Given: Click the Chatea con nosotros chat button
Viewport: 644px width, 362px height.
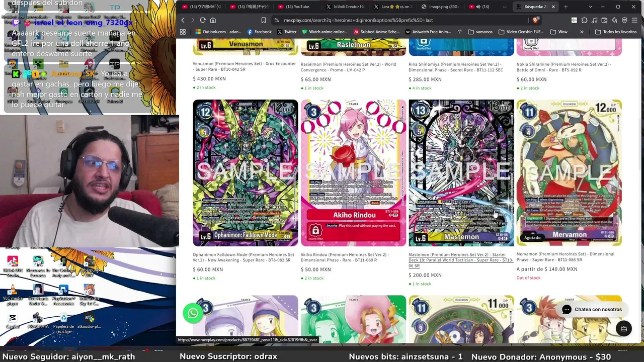Looking at the screenshot, I should pyautogui.click(x=592, y=309).
